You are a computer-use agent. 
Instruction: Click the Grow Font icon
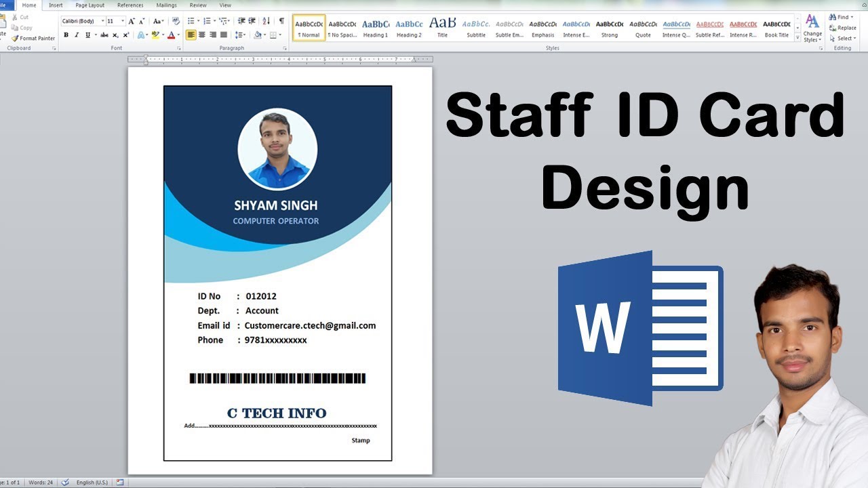coord(132,21)
